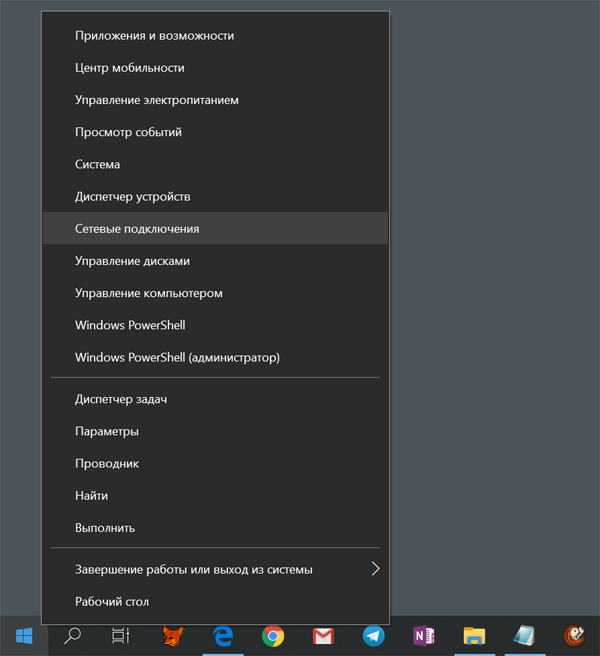Open File Explorer taskbar icon

[474, 636]
